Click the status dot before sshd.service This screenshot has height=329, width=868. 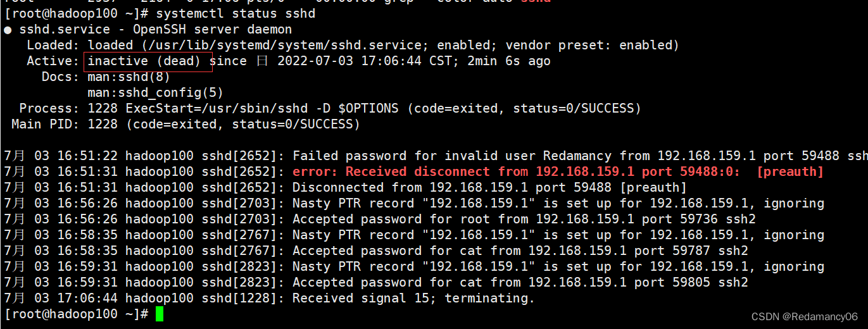click(7, 30)
